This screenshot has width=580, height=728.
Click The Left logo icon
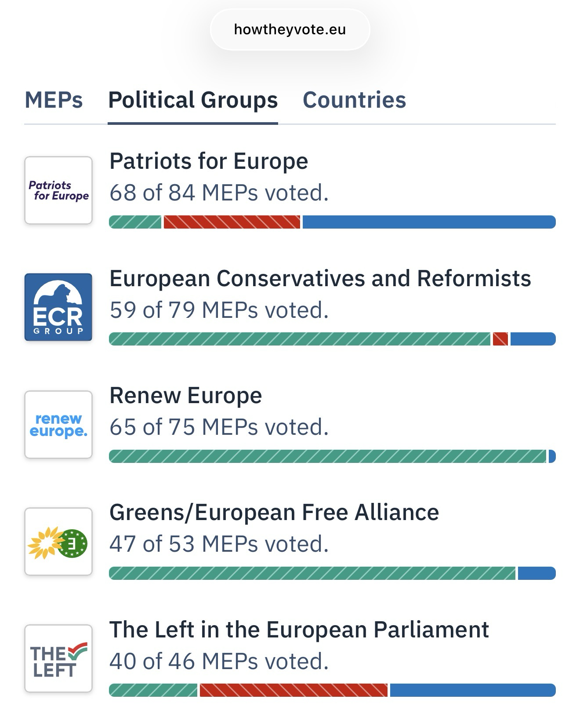coord(58,659)
